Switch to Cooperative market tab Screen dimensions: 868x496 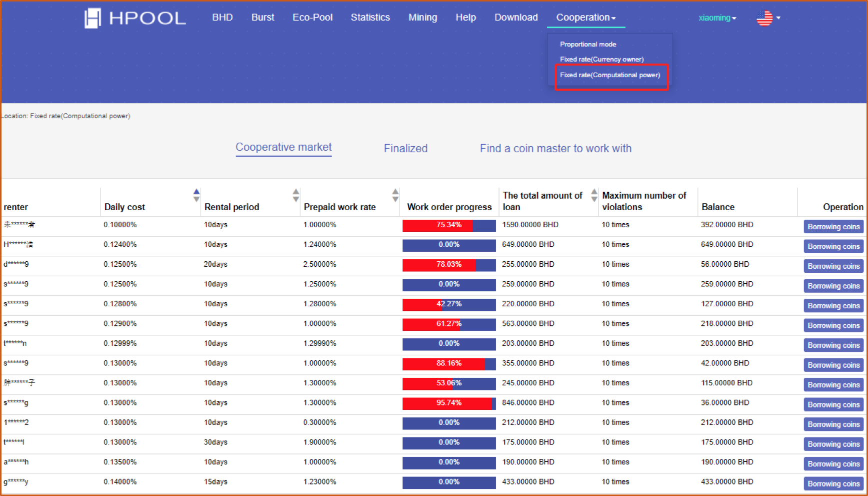coord(283,147)
